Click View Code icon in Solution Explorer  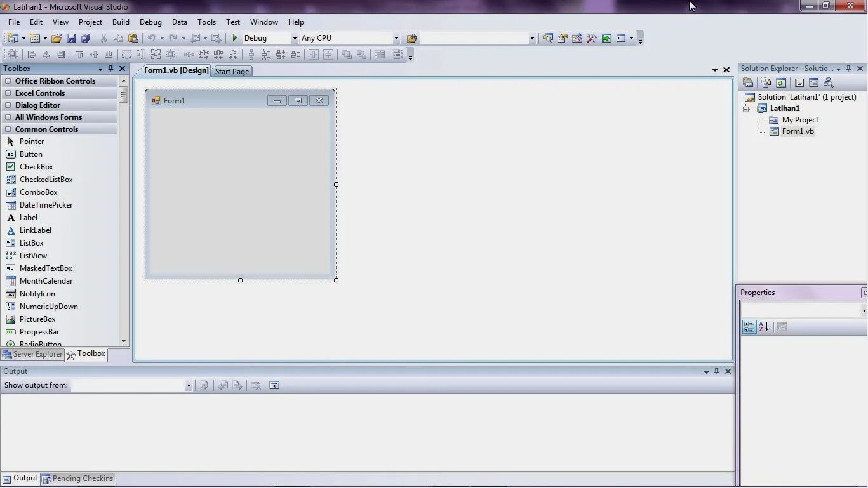pos(799,82)
